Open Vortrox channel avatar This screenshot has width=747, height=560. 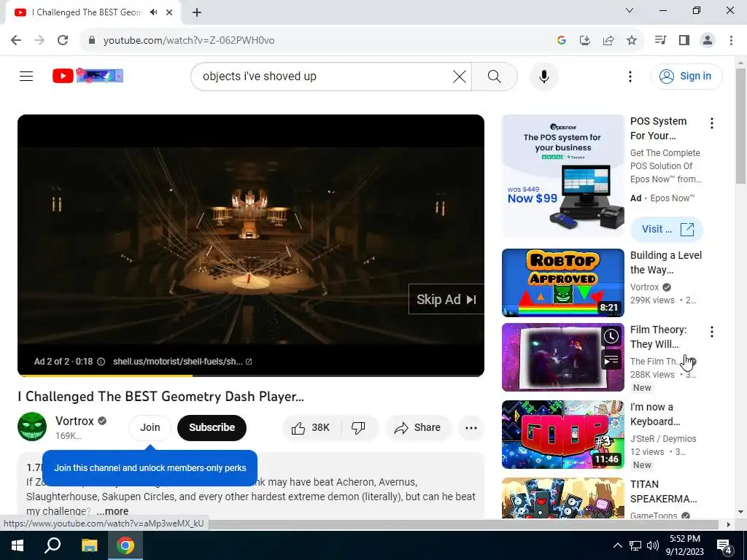[x=32, y=427]
